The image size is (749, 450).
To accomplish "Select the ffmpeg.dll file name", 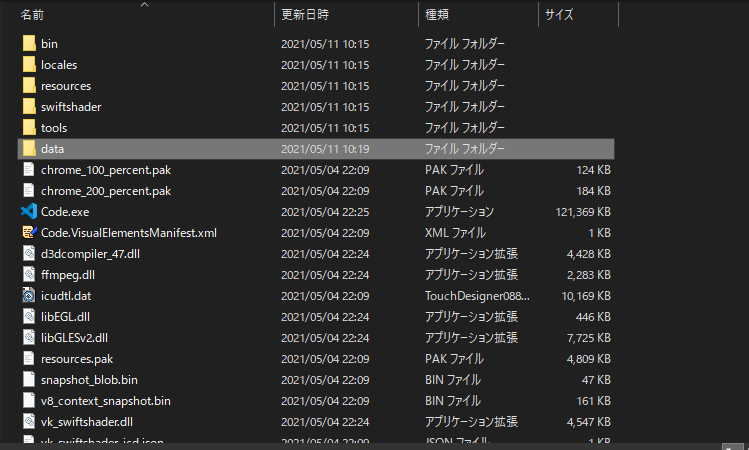I will pyautogui.click(x=68, y=275).
